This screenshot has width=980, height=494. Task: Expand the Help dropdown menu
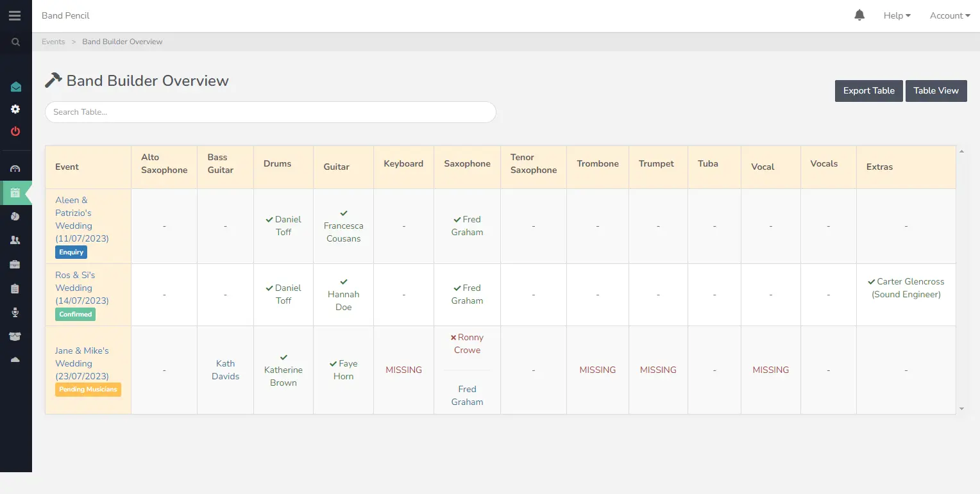[897, 15]
